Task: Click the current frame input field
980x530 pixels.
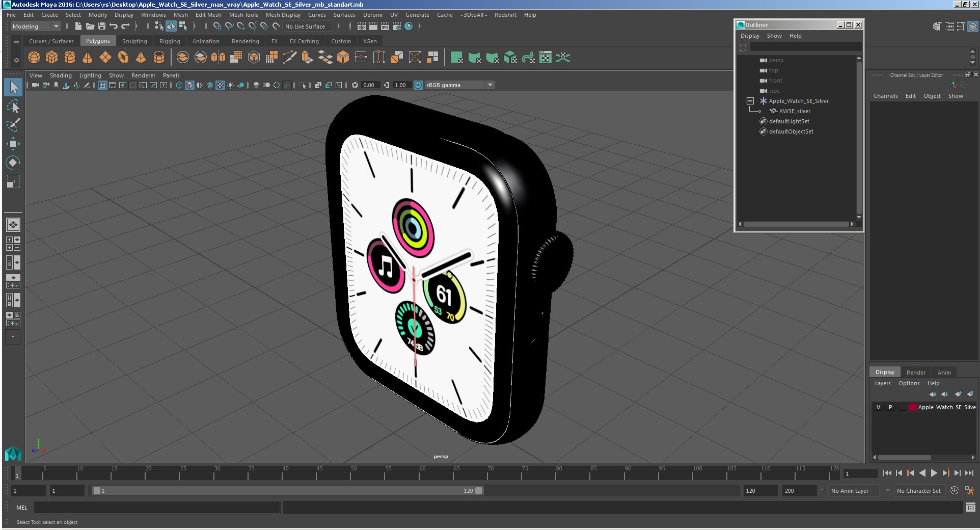Action: pyautogui.click(x=861, y=473)
